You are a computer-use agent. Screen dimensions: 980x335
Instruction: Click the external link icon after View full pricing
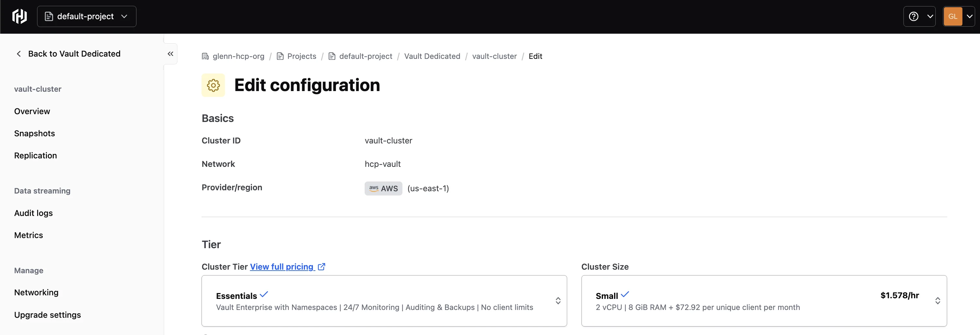[x=321, y=267]
